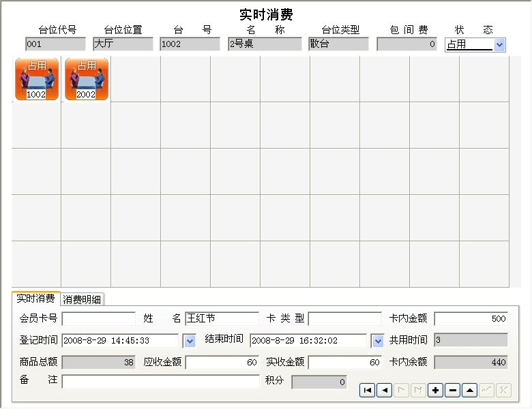Click the 台位代号 field showing 001
The height and width of the screenshot is (409, 532).
55,44
